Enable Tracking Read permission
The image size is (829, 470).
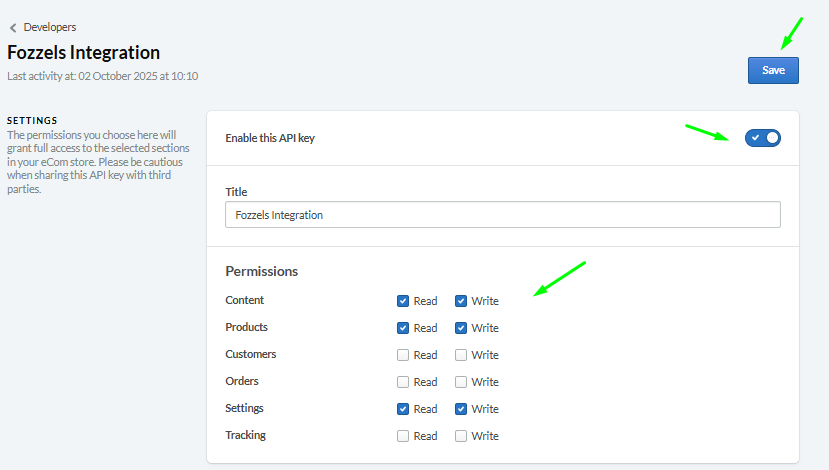click(403, 436)
